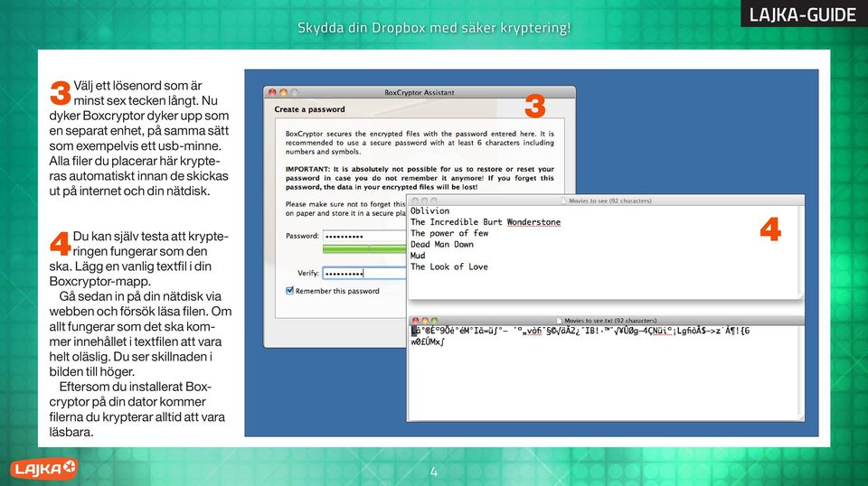Click the upper Movies to see window title bar

tap(606, 201)
